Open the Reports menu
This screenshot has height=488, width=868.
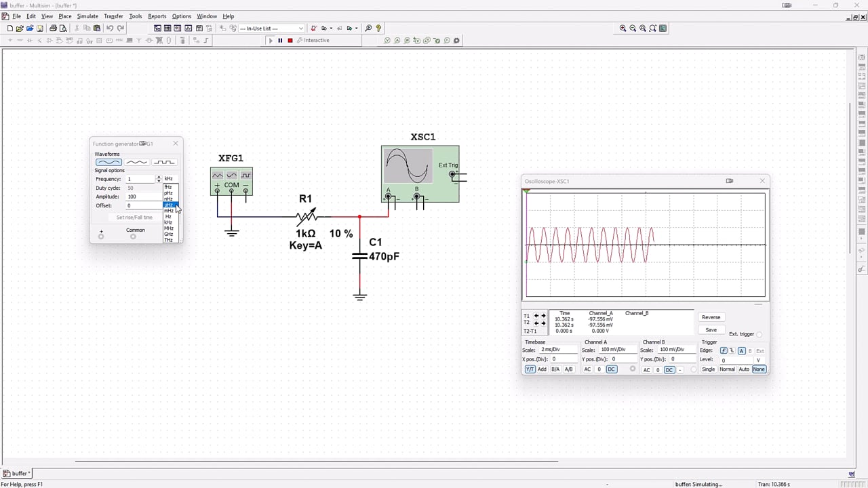coord(157,16)
